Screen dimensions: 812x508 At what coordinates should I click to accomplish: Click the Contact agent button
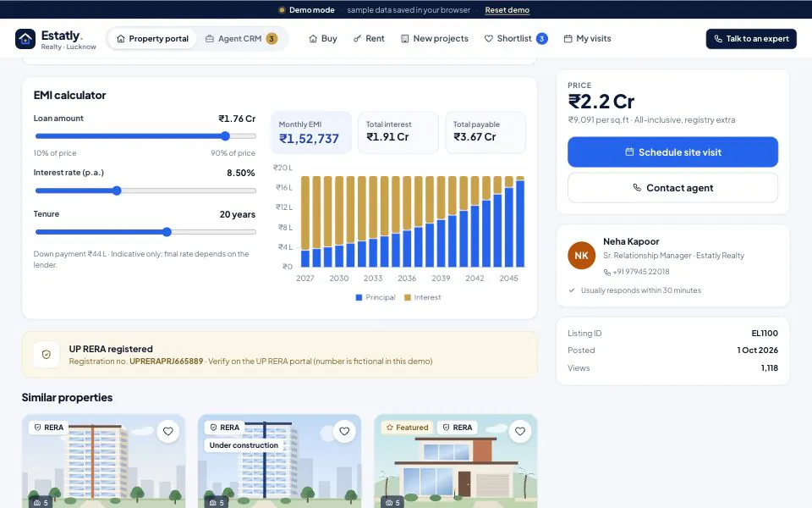tap(672, 188)
